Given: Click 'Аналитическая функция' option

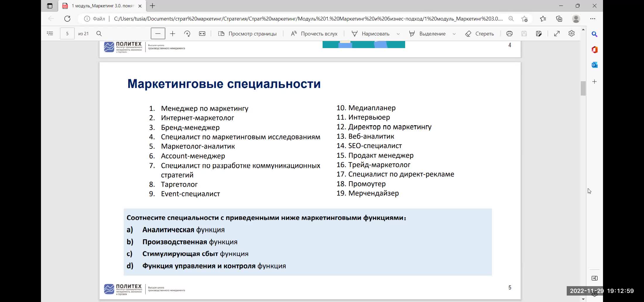Looking at the screenshot, I should [184, 230].
